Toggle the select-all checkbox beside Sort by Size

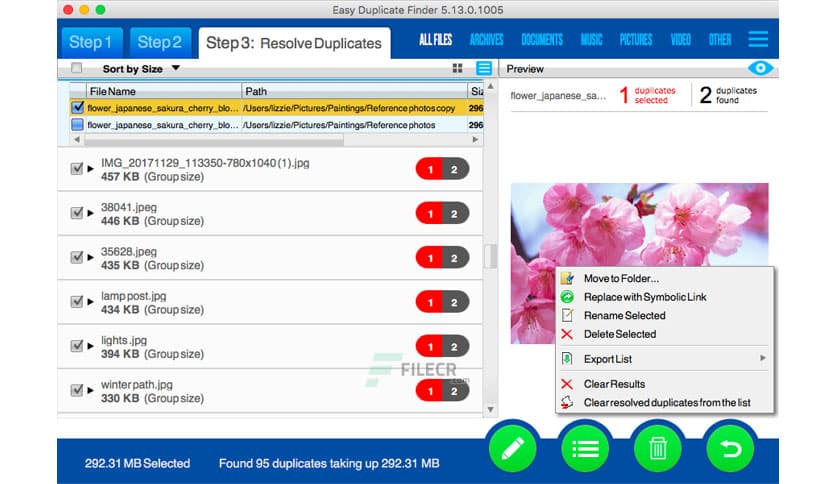point(77,68)
